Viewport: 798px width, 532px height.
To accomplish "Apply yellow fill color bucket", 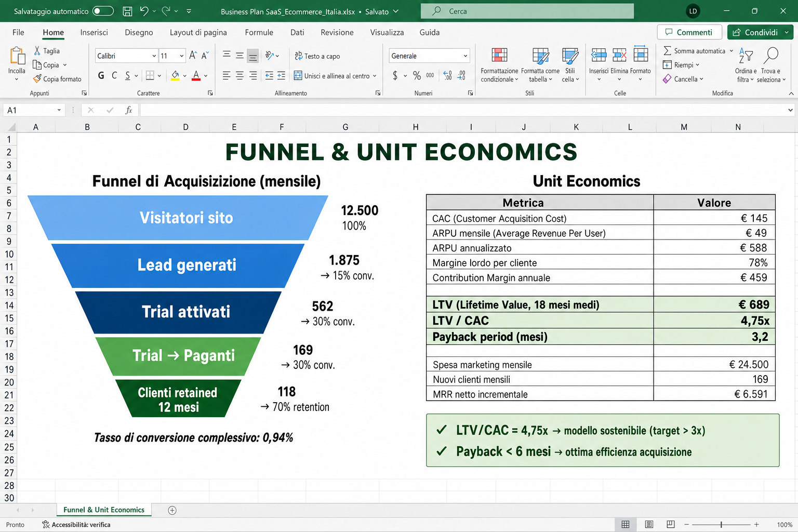I will point(176,75).
